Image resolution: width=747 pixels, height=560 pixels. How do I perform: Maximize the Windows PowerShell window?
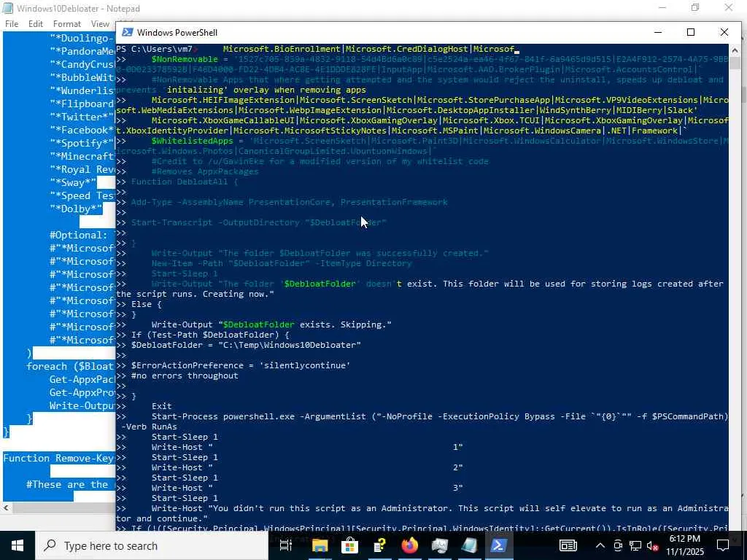691,32
